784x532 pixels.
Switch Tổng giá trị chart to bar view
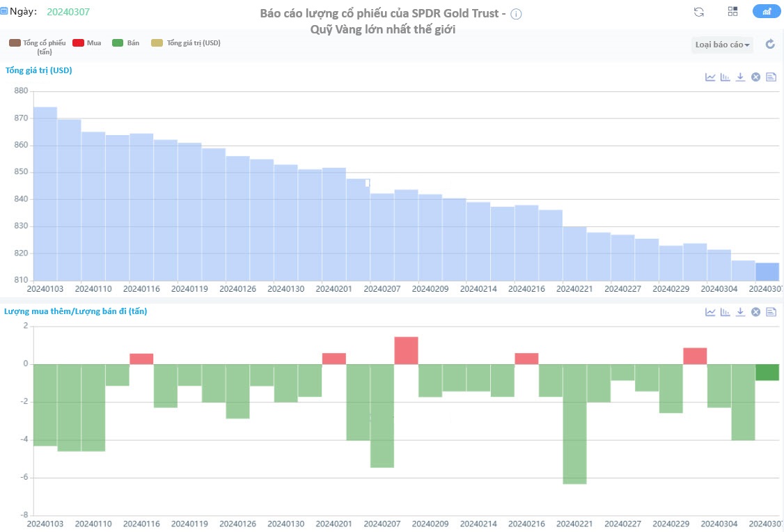click(725, 77)
